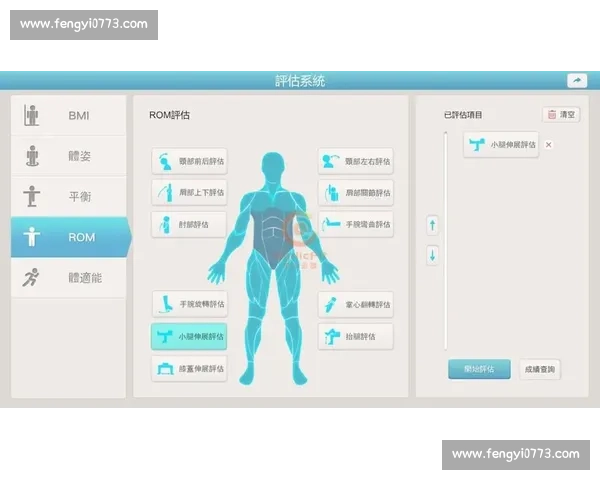Viewport: 600px width, 480px height.
Task: Remove 小腿伸展評估 from list with the X
Action: click(x=549, y=145)
